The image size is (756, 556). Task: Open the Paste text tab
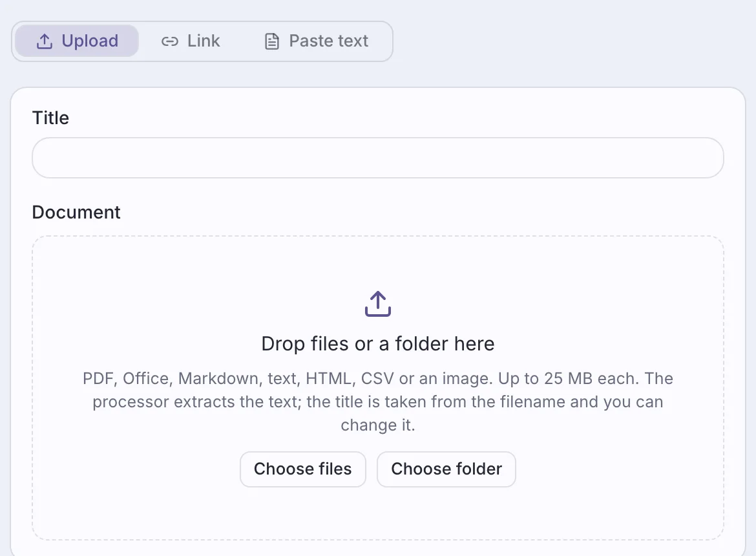tap(316, 41)
